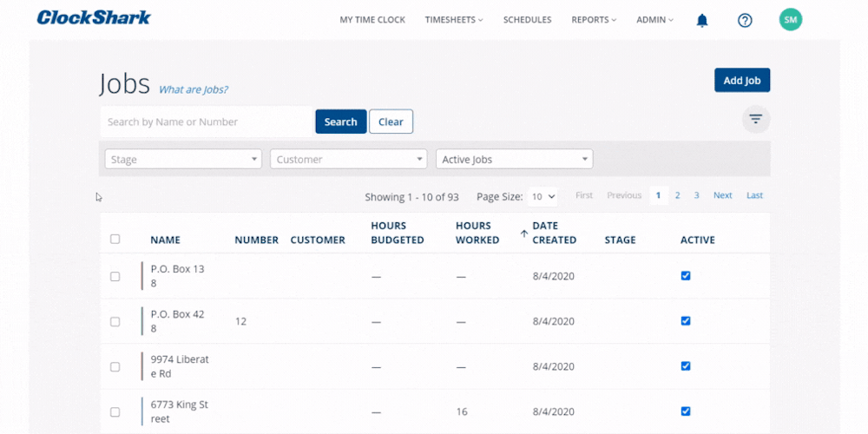The height and width of the screenshot is (434, 868).
Task: Jump to the Last page
Action: tap(754, 195)
